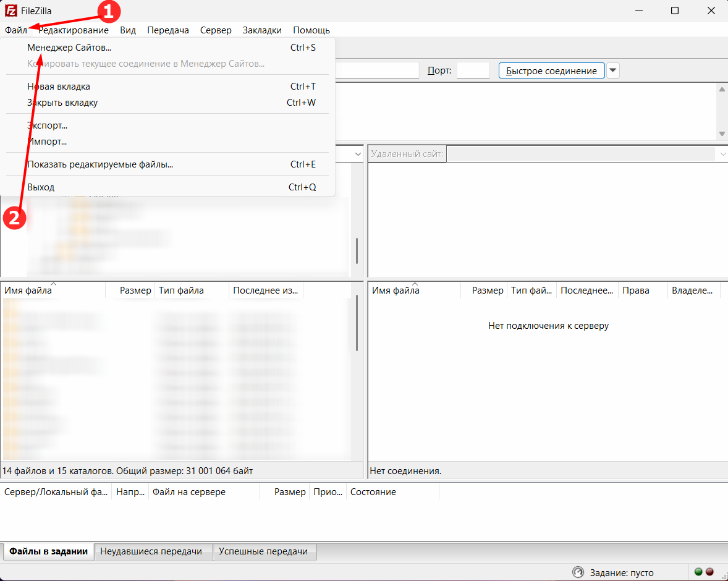This screenshot has height=581, width=728.
Task: Sort remote files by Владелец column
Action: (693, 290)
